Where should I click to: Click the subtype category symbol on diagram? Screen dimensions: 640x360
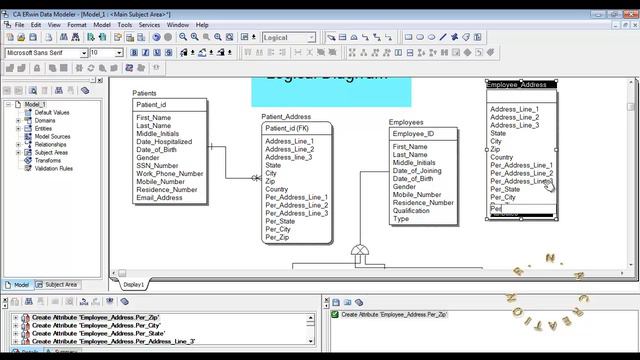click(x=360, y=250)
